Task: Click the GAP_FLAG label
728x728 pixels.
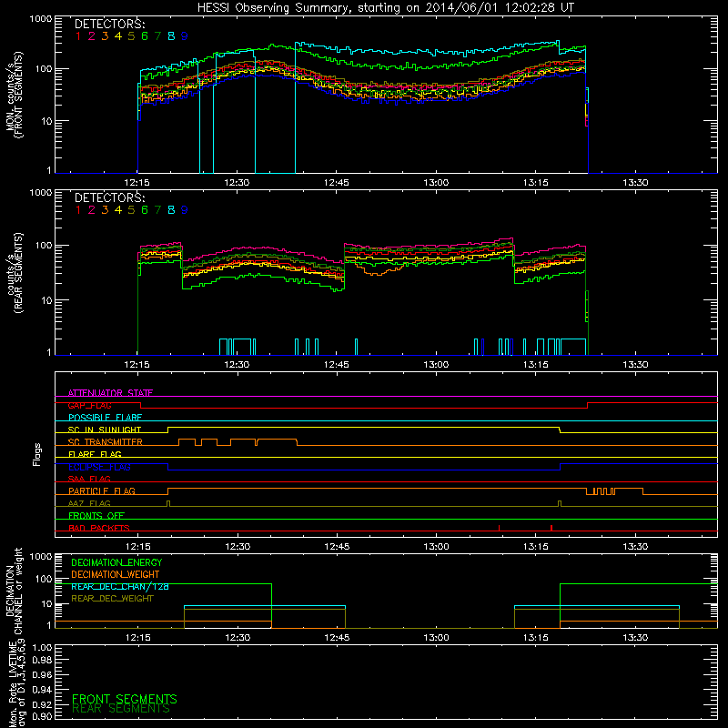Action: pos(89,405)
